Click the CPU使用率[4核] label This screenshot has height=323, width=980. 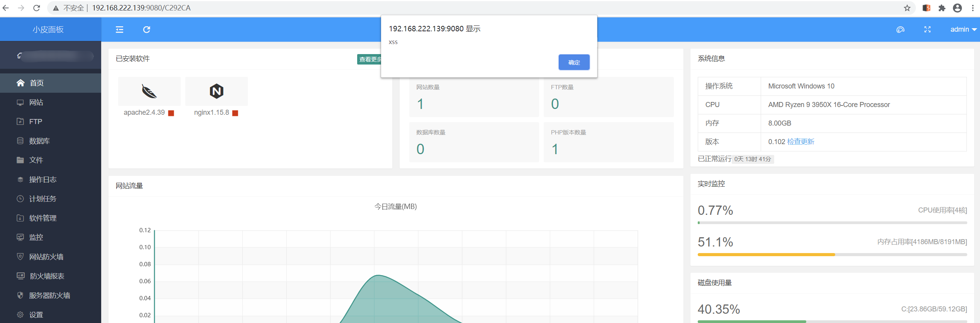tap(943, 210)
